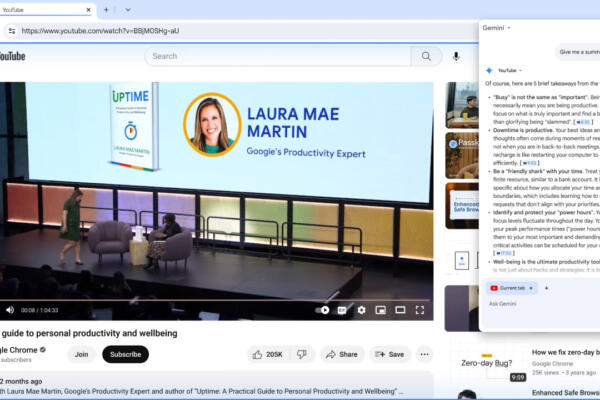This screenshot has height=400, width=600.
Task: Mute the video with the speaker icon
Action: (10, 310)
